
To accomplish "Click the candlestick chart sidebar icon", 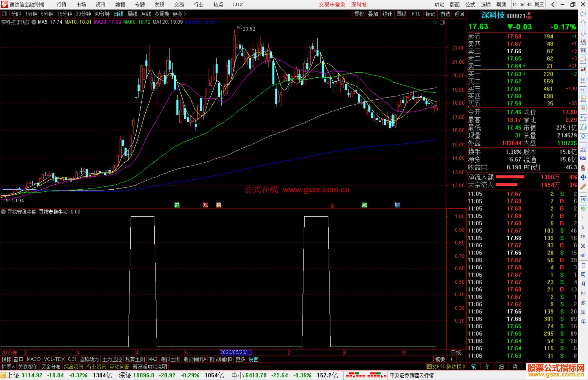I will coord(583,70).
